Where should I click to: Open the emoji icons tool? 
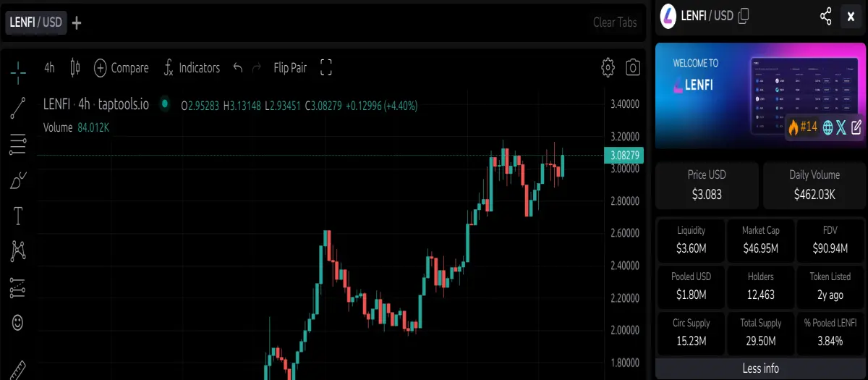point(18,322)
